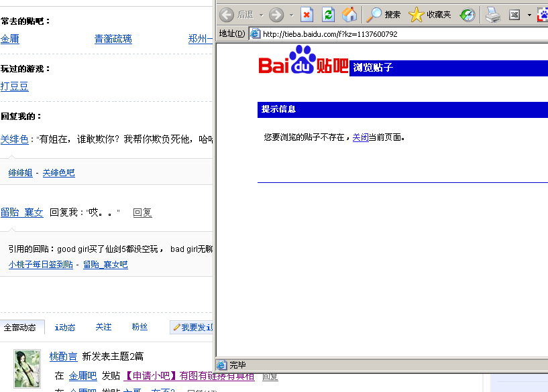Click the Mail envelope toolbar icon

(514, 15)
